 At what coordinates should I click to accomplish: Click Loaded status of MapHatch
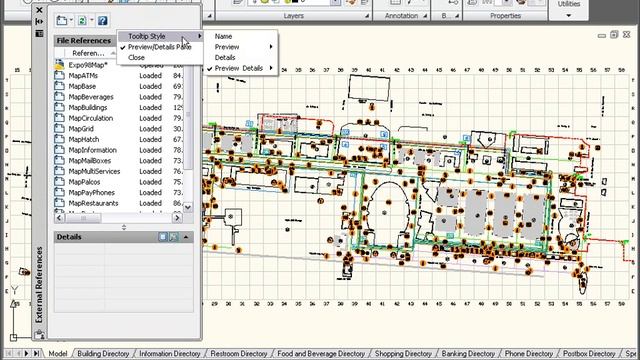150,139
